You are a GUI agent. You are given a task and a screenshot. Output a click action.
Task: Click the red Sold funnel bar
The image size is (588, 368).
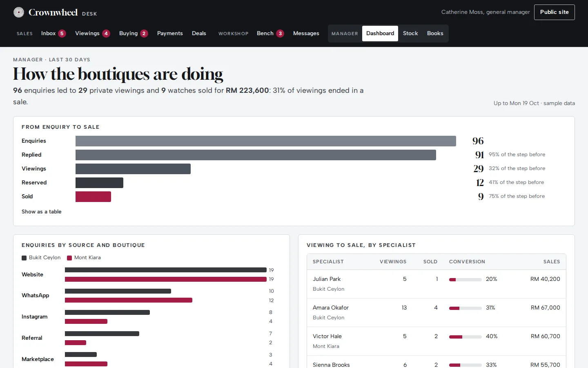click(93, 197)
